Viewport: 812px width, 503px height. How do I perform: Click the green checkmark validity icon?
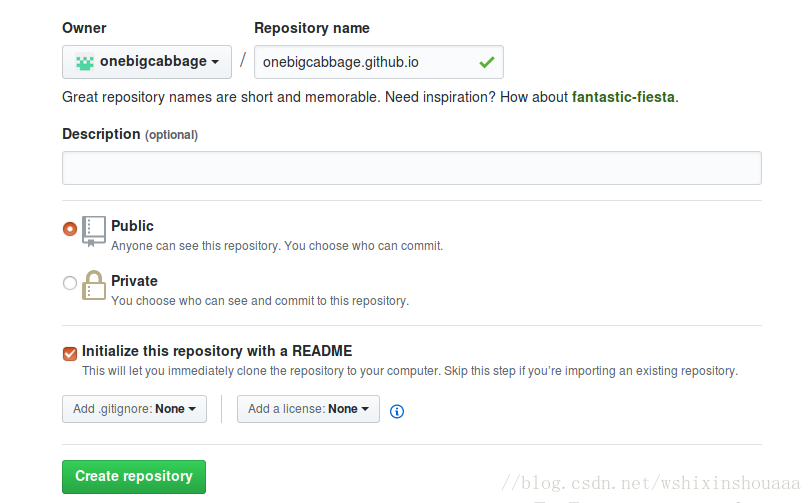pos(487,63)
